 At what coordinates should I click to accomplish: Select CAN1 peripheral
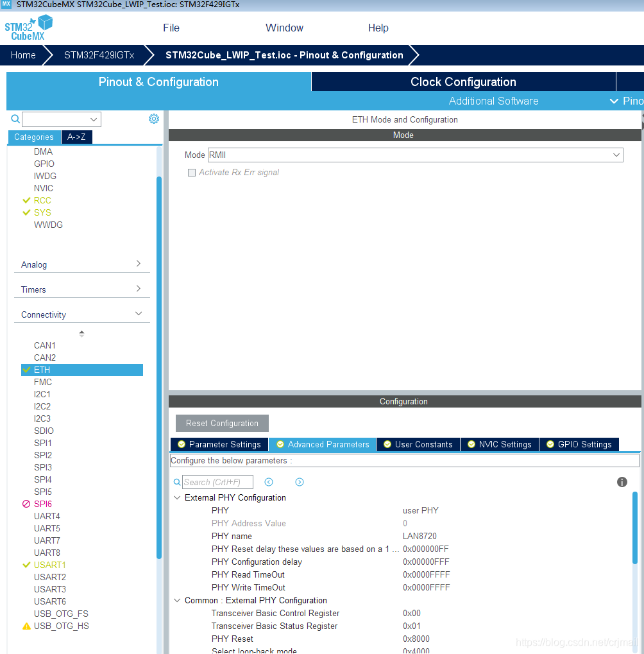click(x=45, y=345)
